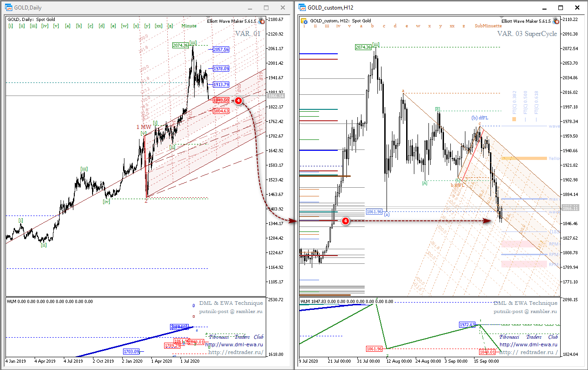Maximize the GOLD,Daily chart window

(266, 8)
